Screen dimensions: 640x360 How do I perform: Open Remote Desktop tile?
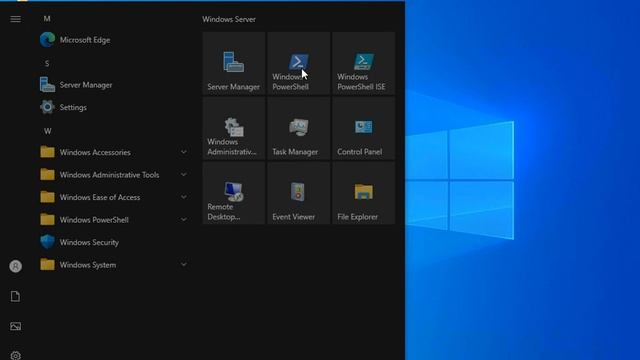[x=234, y=193]
